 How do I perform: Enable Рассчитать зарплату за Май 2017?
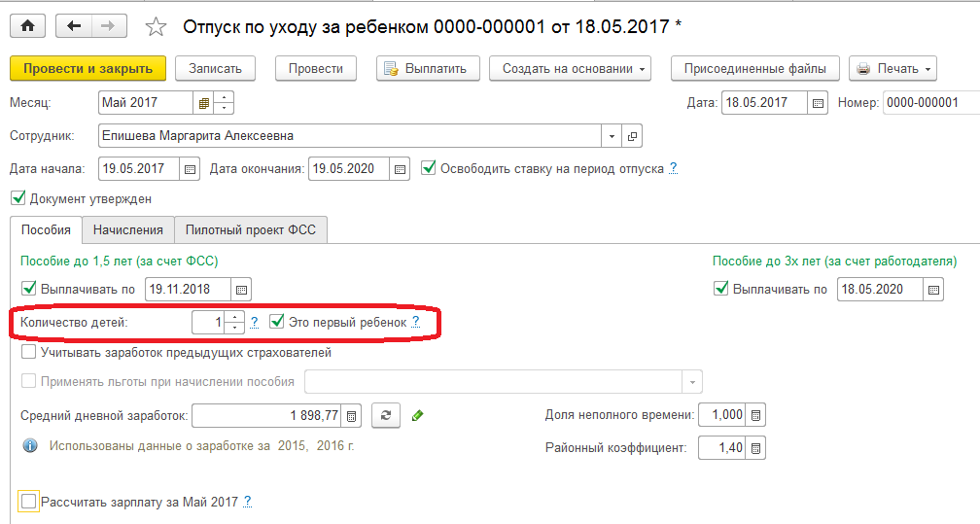pos(28,502)
